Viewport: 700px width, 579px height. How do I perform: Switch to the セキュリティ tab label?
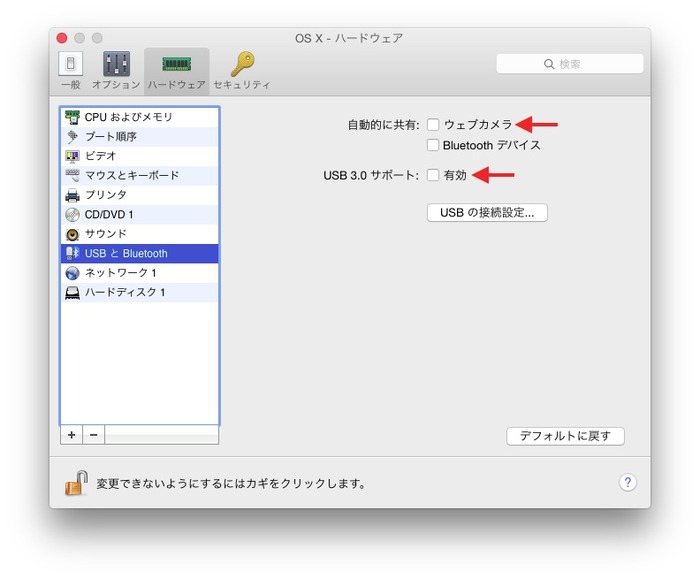(x=242, y=85)
